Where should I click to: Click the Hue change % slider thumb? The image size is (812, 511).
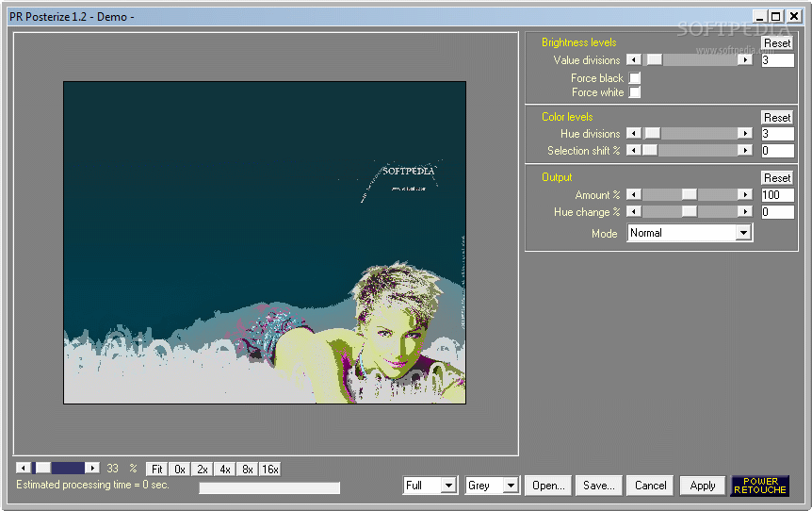click(x=690, y=211)
